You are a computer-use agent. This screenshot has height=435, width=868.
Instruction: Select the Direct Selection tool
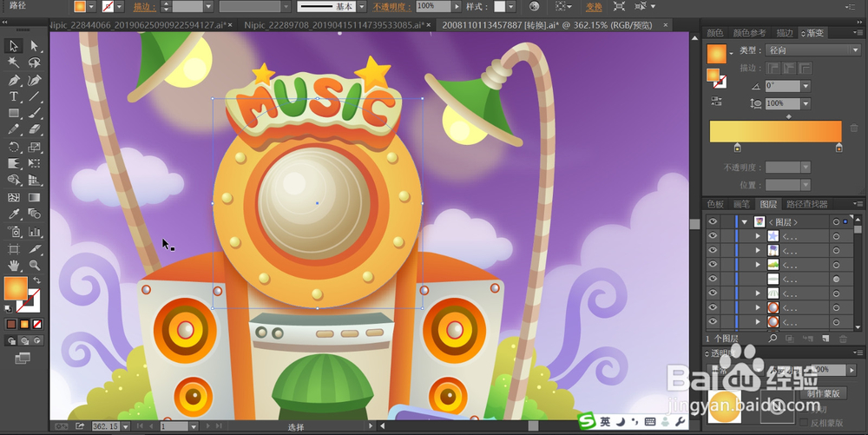(x=35, y=46)
